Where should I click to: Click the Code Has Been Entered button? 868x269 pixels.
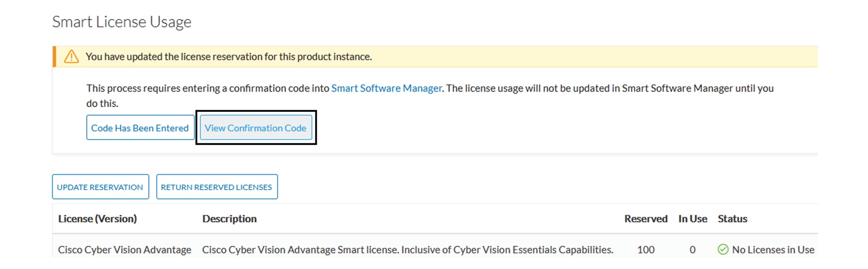pos(140,128)
